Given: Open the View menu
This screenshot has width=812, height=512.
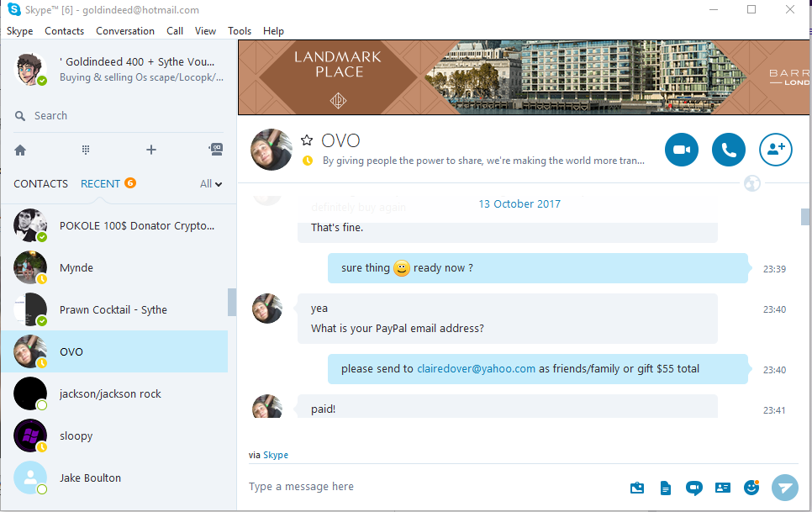Looking at the screenshot, I should coord(205,31).
